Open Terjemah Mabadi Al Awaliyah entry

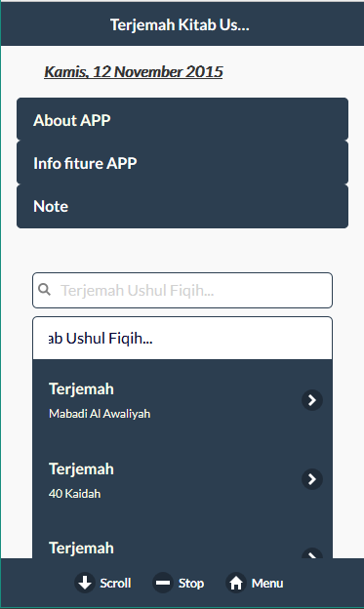click(x=182, y=399)
